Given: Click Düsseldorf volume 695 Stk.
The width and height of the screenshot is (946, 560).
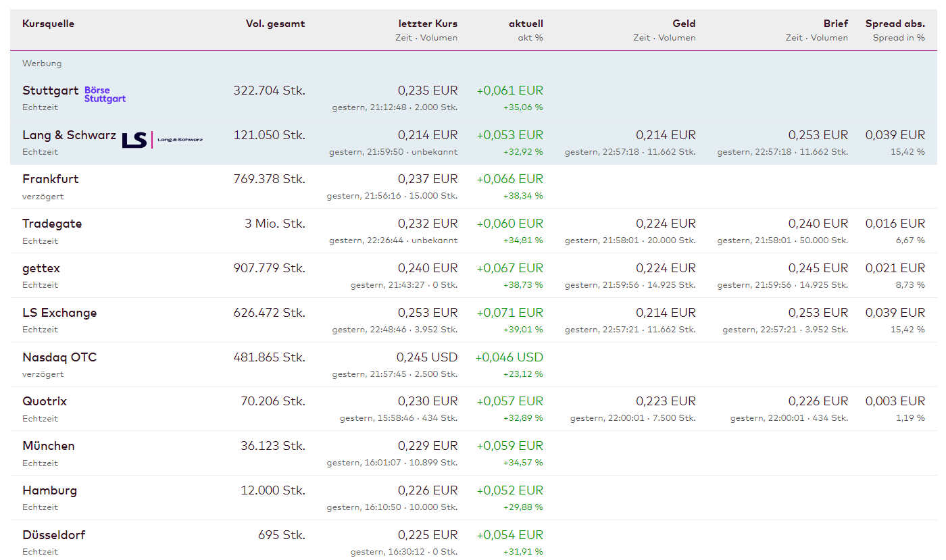Looking at the screenshot, I should click(x=282, y=535).
